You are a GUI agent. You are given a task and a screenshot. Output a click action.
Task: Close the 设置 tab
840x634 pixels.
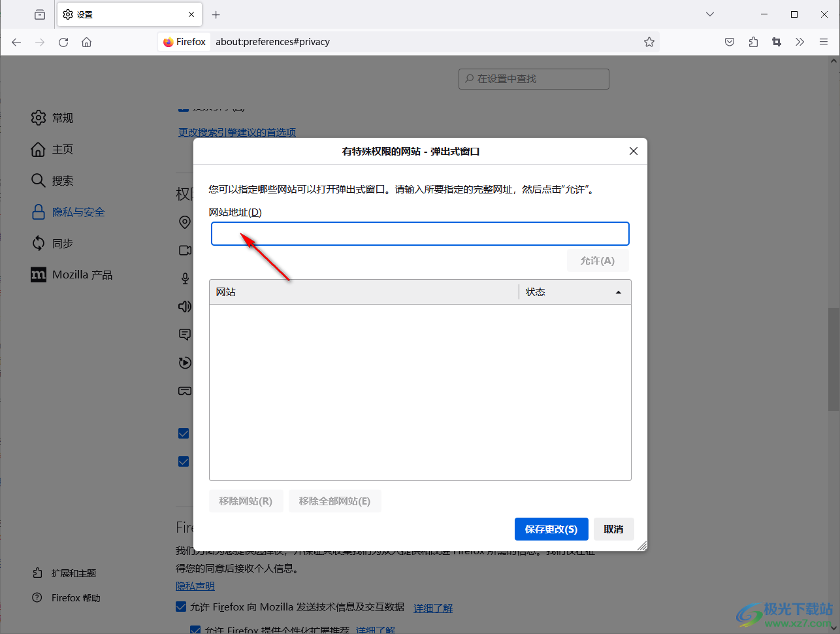[191, 14]
